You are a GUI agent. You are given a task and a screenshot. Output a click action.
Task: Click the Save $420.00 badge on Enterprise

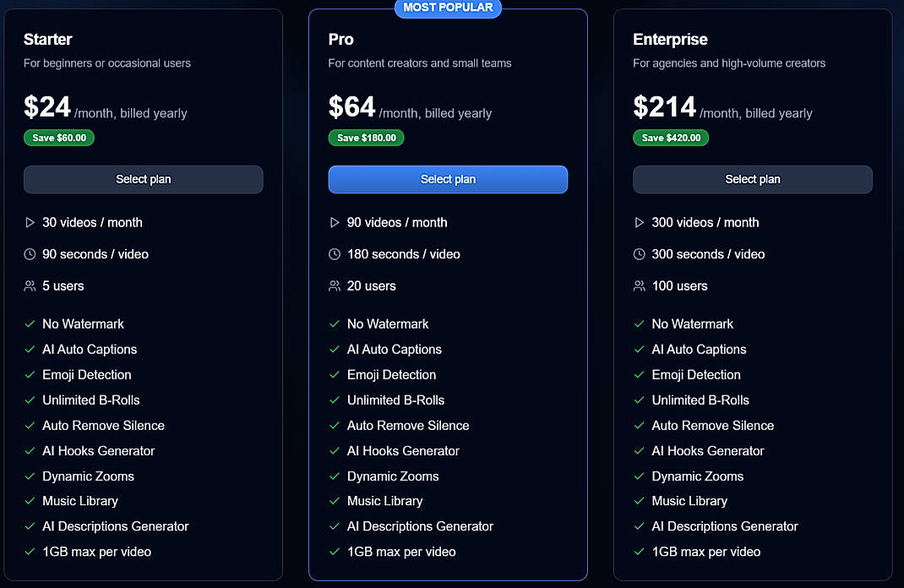671,137
